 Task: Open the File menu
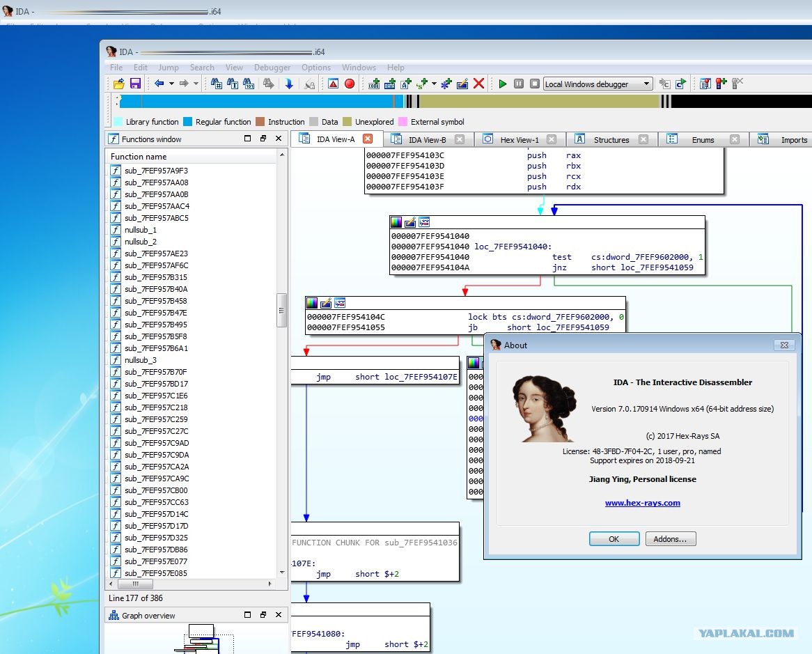click(x=116, y=68)
